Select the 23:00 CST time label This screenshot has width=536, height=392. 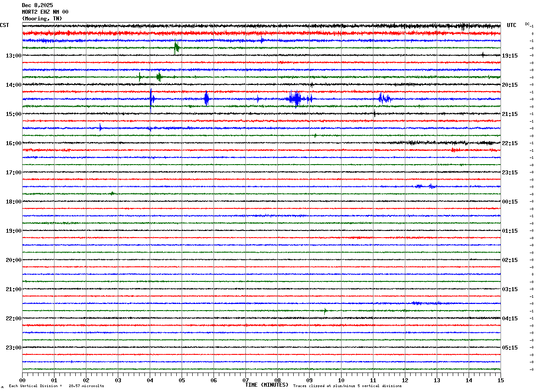coord(13,348)
